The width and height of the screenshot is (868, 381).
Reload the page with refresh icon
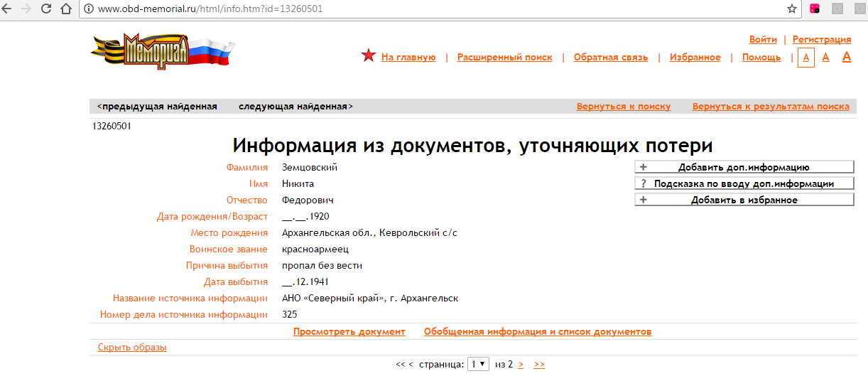(x=46, y=9)
